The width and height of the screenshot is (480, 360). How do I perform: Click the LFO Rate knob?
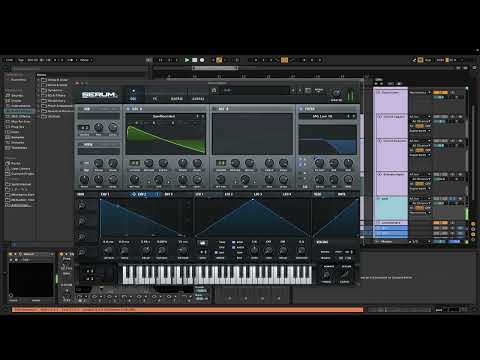[254, 251]
